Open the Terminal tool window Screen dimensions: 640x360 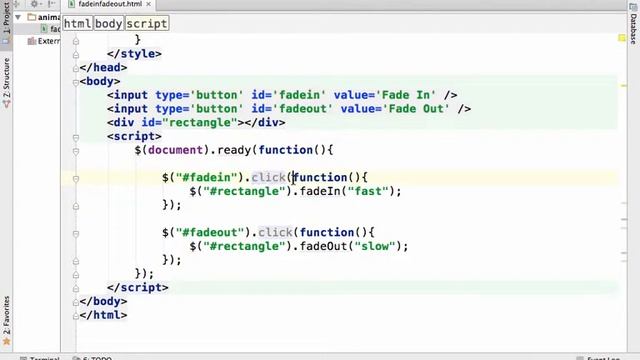point(40,358)
